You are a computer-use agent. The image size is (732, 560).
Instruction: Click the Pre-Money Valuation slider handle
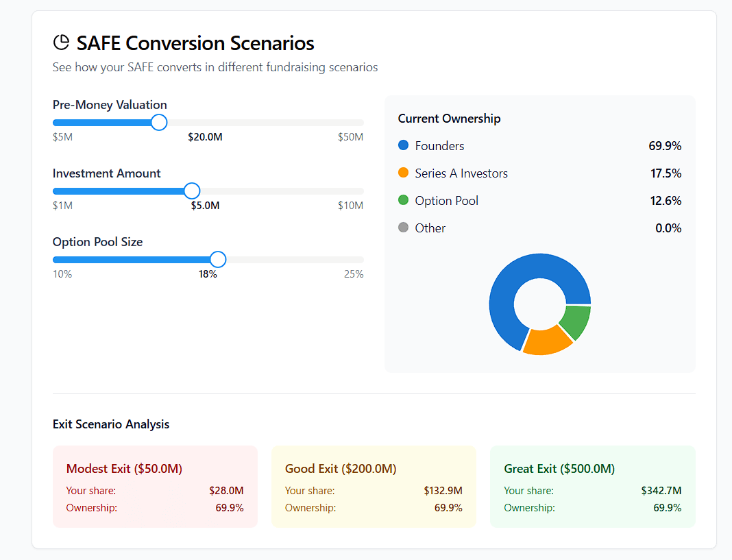[x=159, y=123]
